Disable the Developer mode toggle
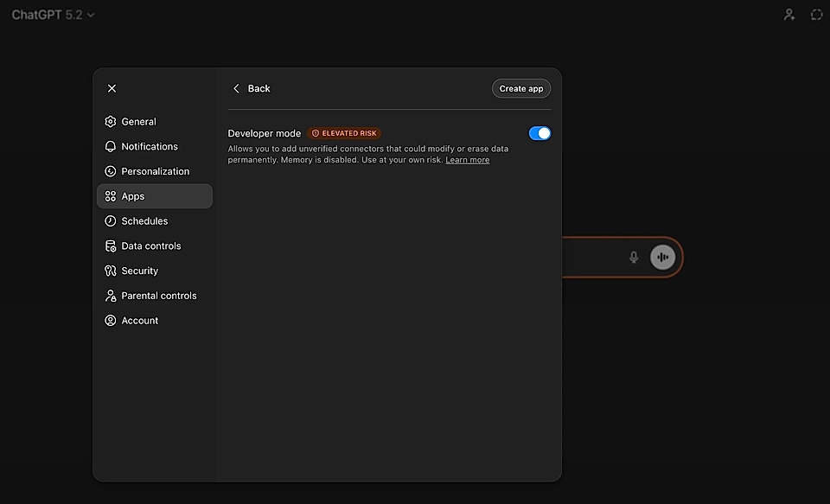830x504 pixels. (539, 133)
